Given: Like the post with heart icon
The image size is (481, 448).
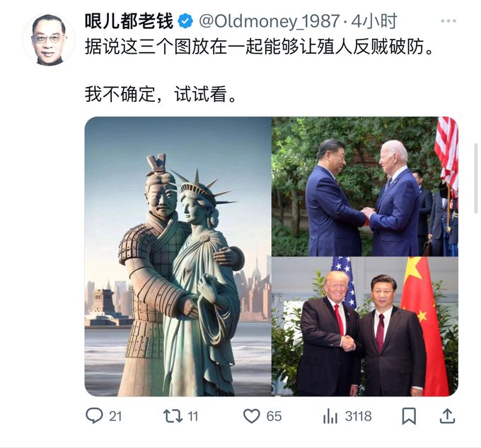Looking at the screenshot, I should [252, 416].
